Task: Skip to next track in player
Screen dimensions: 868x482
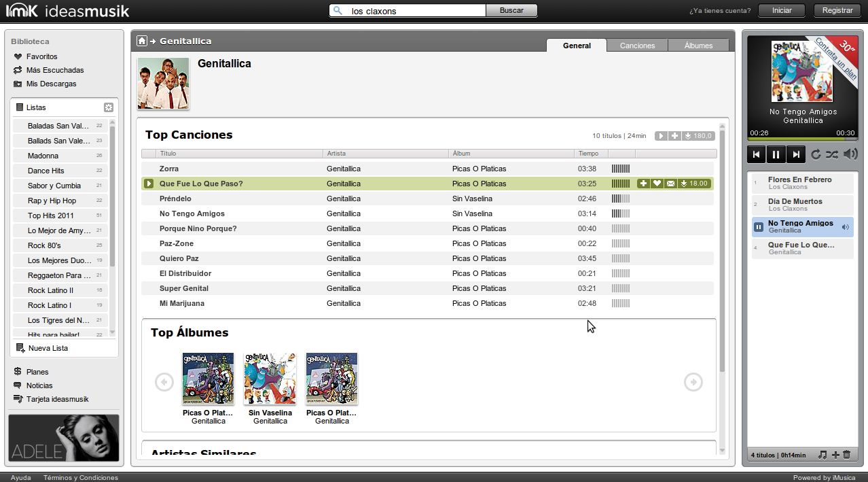Action: pyautogui.click(x=795, y=154)
